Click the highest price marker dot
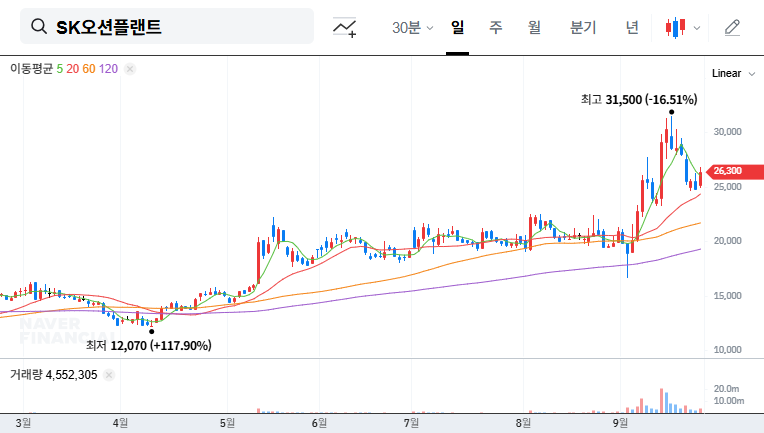Screen dimensions: 764x433 pos(671,113)
